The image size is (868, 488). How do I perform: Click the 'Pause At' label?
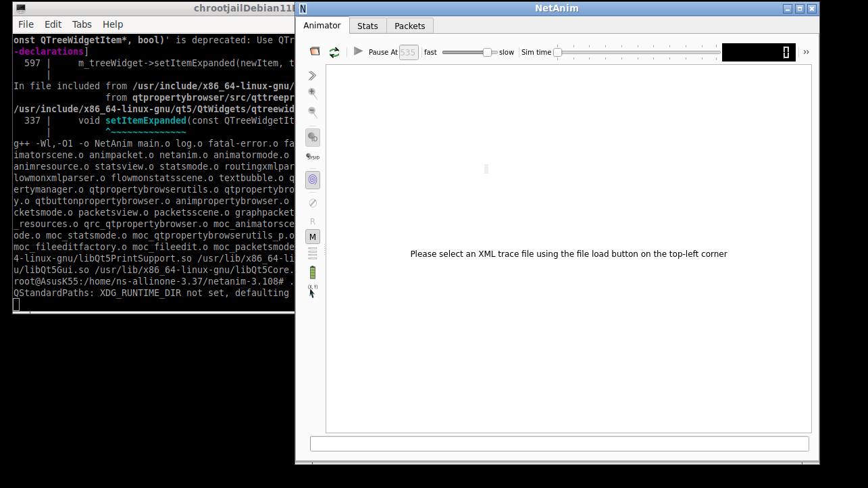click(x=383, y=52)
